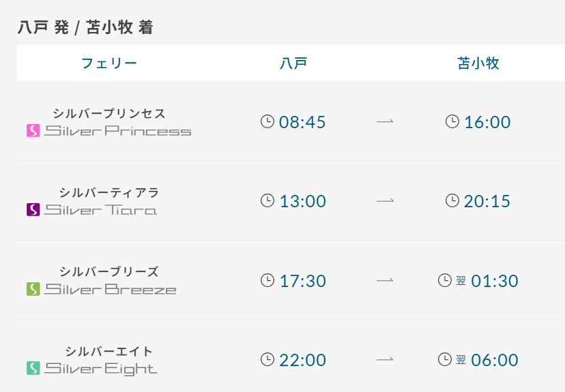Image resolution: width=565 pixels, height=392 pixels.
Task: Open the シルバープリンセス ferry name
Action: click(109, 113)
